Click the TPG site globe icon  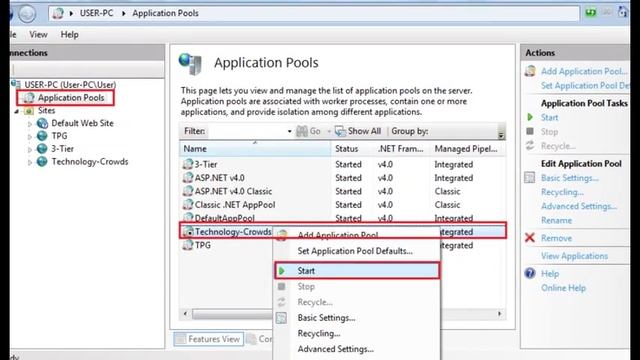42,136
